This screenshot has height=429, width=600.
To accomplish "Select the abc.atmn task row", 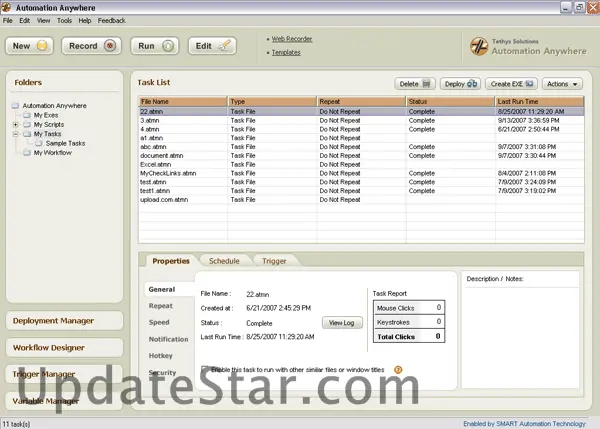I will (361, 147).
